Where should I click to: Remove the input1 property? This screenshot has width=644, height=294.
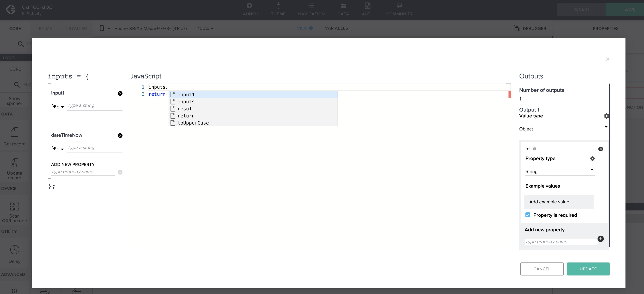(120, 93)
